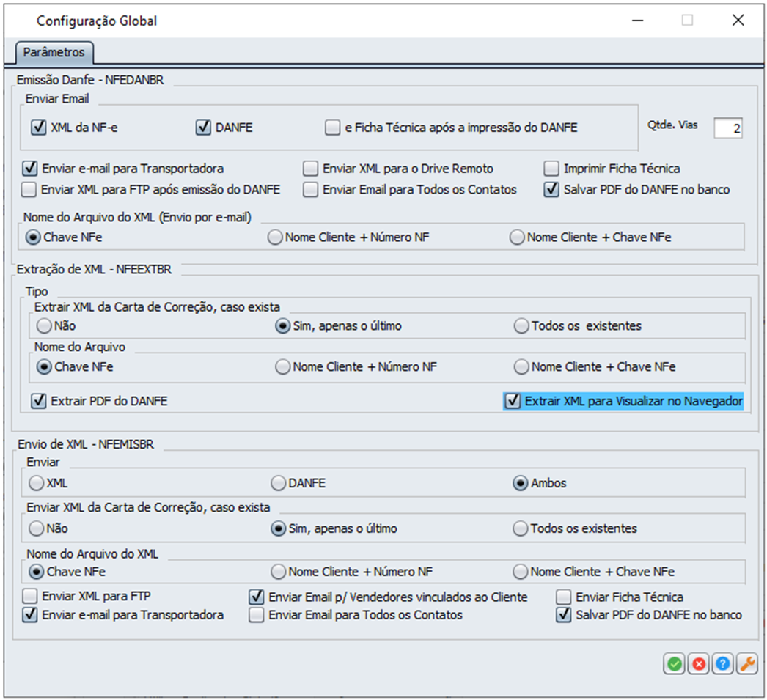
Task: Enable Enviar XML para o Drive Remoto
Action: (311, 169)
